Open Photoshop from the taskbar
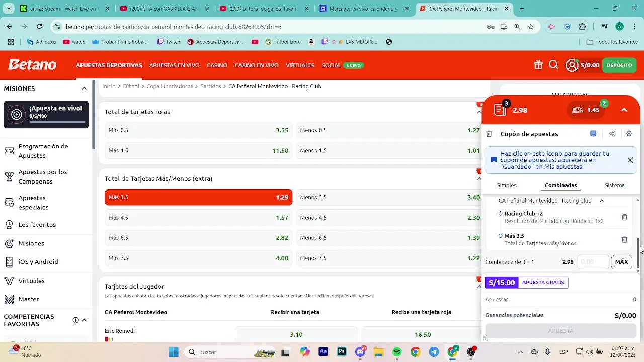 point(342,352)
